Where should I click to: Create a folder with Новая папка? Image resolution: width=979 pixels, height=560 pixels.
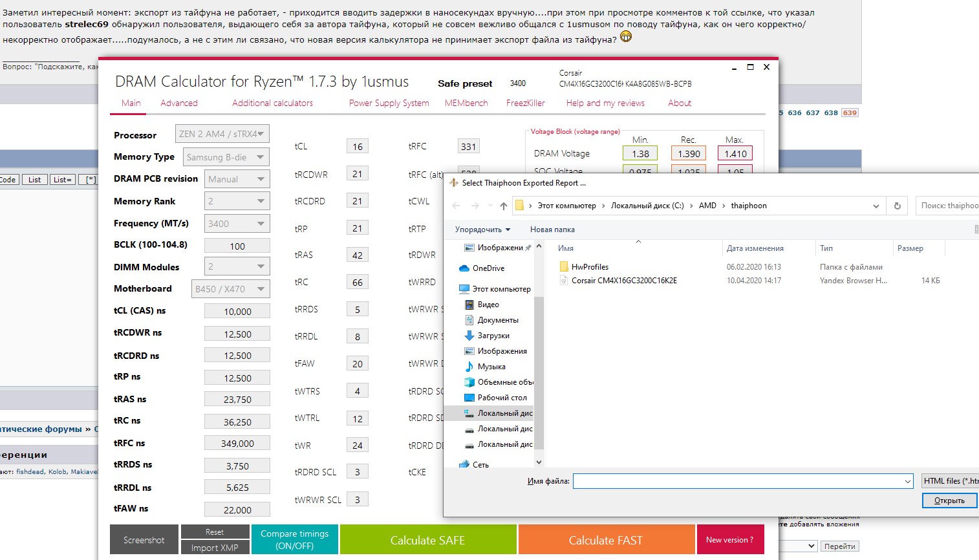pos(552,230)
